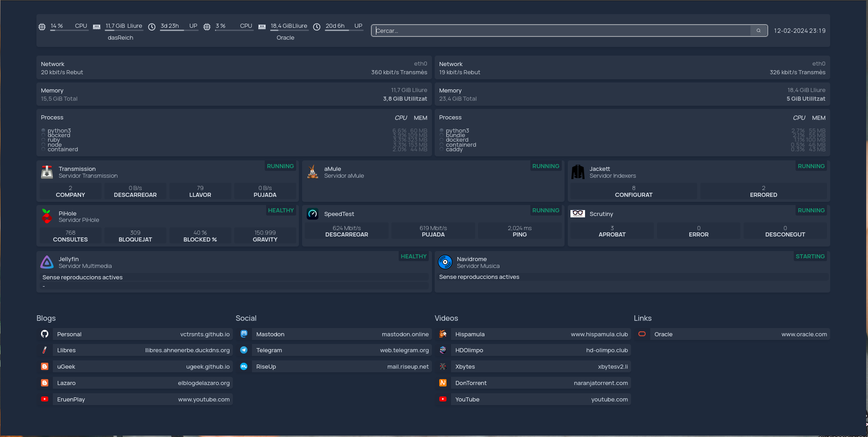Open the uGeek blog link

coord(143,367)
